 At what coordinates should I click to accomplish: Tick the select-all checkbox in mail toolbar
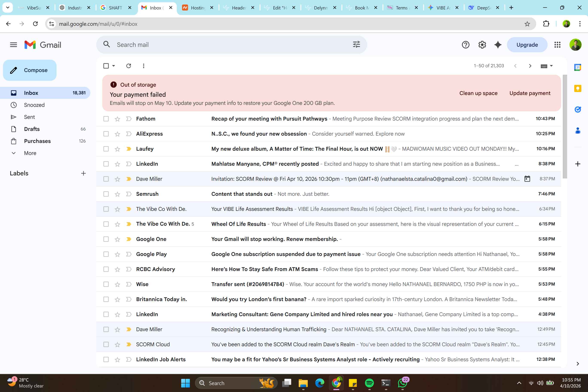point(106,66)
